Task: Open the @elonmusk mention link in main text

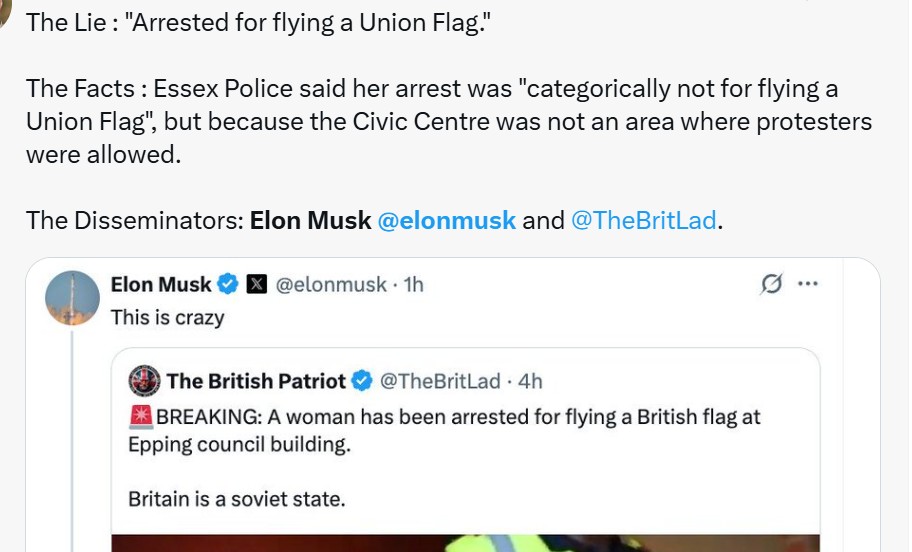Action: pos(447,220)
